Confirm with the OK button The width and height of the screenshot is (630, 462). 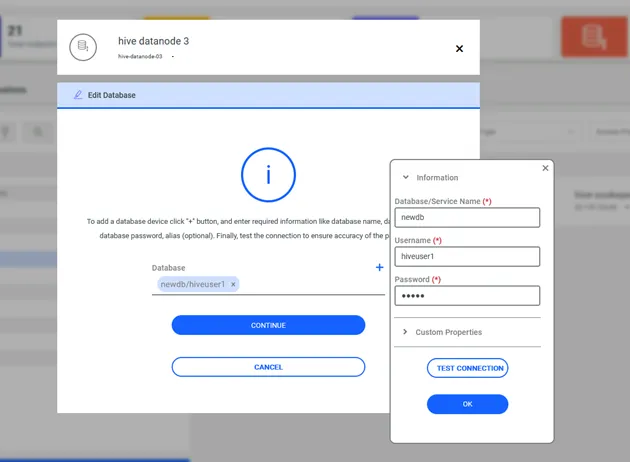point(468,404)
